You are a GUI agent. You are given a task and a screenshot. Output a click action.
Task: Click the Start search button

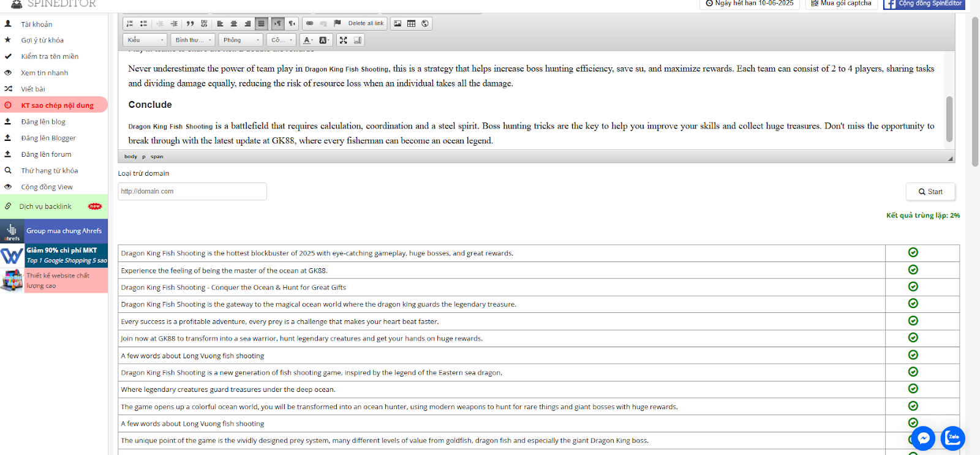click(x=930, y=192)
